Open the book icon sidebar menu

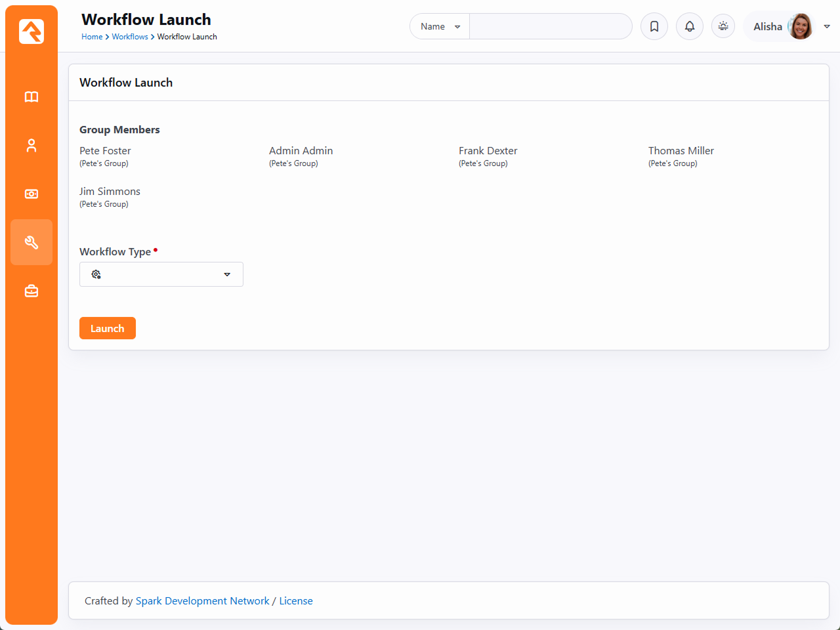click(x=31, y=97)
